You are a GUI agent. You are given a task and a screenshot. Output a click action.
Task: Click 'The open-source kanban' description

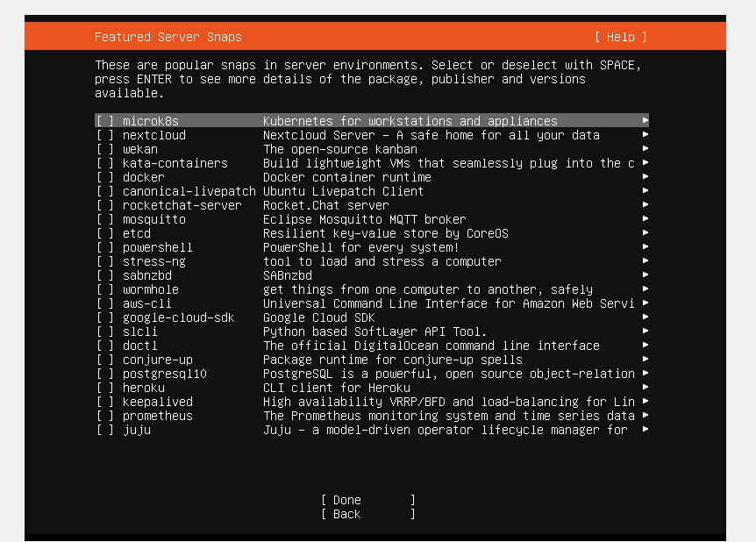pyautogui.click(x=340, y=149)
